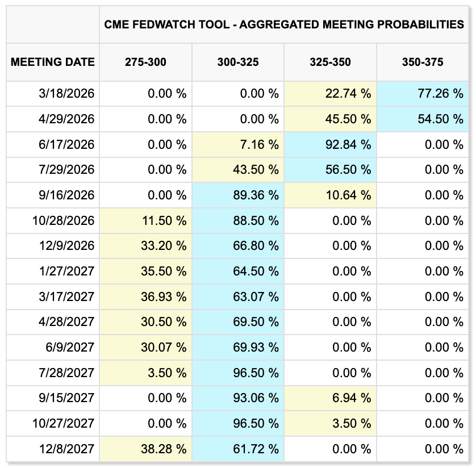The image size is (476, 468).
Task: Click the 77.26 % probability cell
Action: (441, 94)
